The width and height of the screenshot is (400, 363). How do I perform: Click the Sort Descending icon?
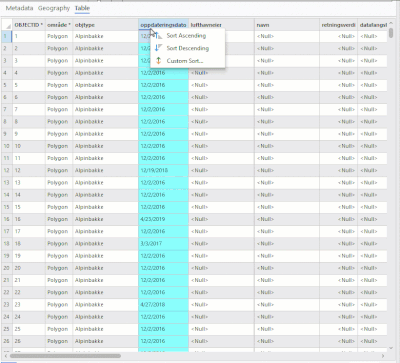158,48
